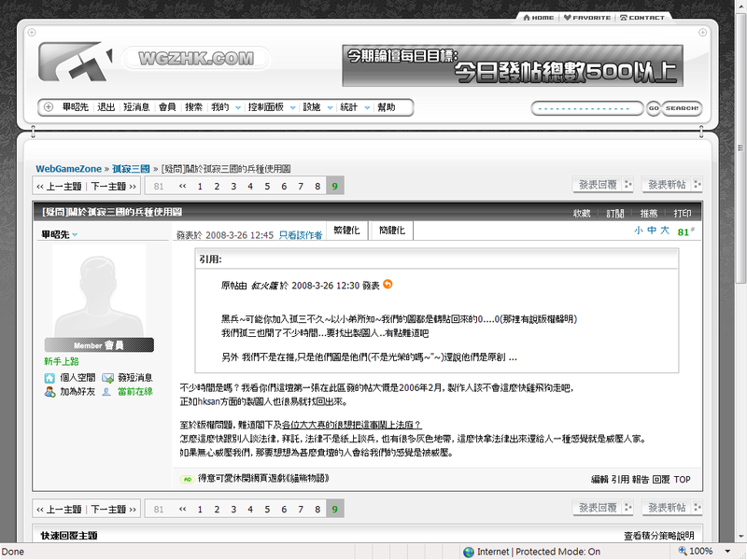This screenshot has width=747, height=560.
Task: Click top 發表新帖 new post button
Action: point(671,184)
